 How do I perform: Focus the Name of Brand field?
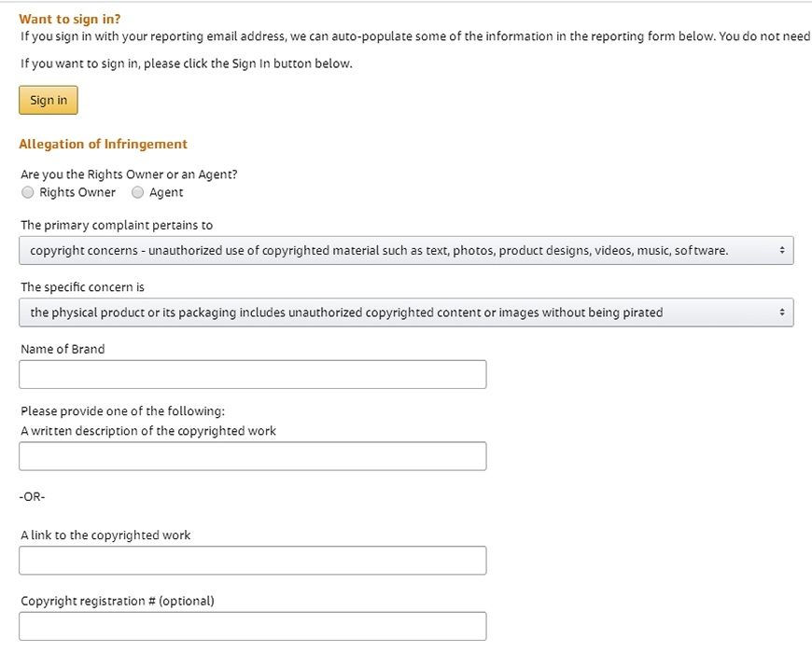click(252, 374)
